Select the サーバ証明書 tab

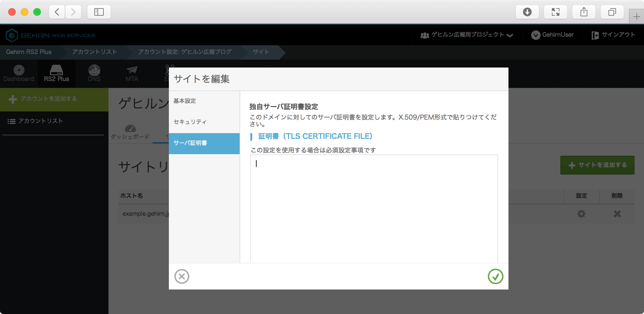[204, 143]
